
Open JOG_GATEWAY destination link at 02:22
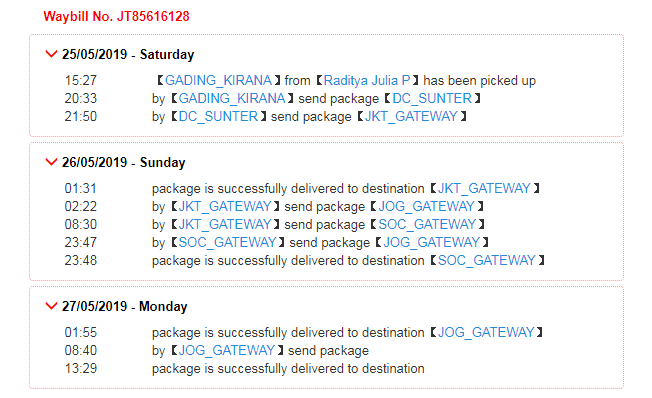click(x=426, y=206)
